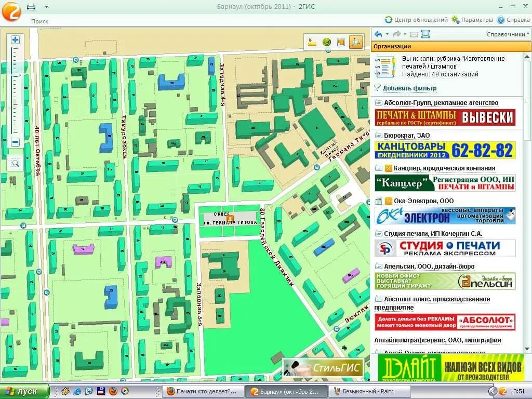Zoom out with the map minus button
532x399 pixels.
pyautogui.click(x=15, y=142)
